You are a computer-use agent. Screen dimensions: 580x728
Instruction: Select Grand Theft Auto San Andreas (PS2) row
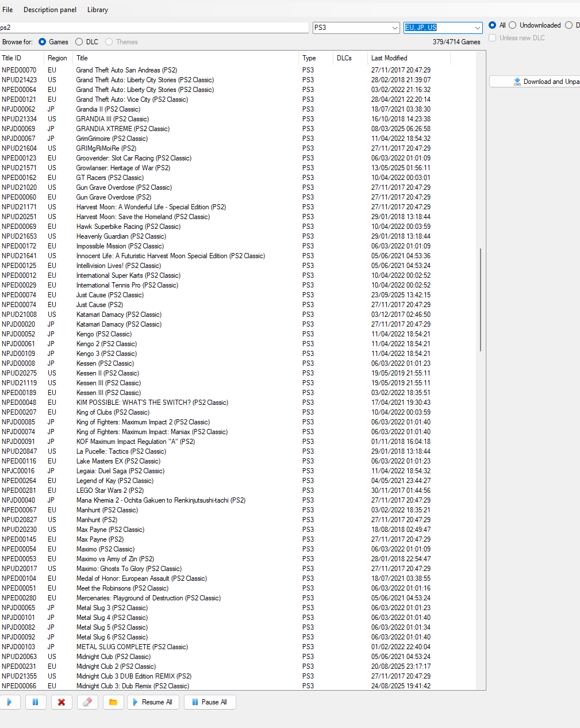coord(239,70)
